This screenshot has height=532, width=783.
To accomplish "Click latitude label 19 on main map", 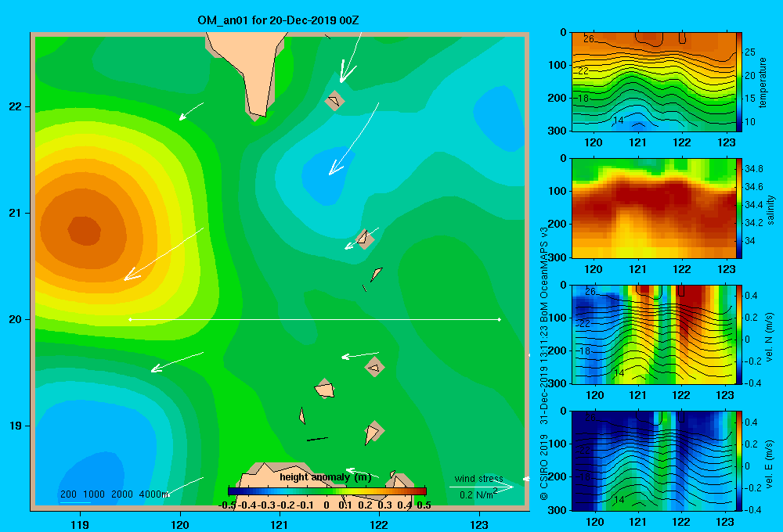I will [x=16, y=426].
